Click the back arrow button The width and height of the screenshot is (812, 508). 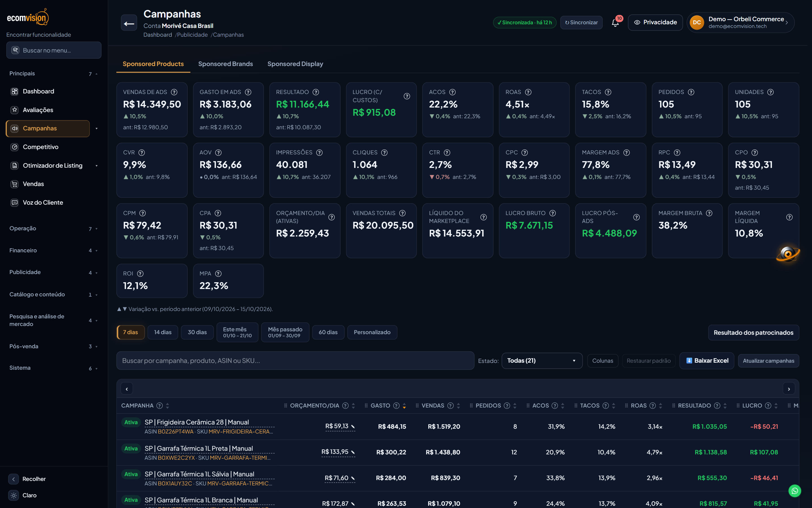[129, 23]
